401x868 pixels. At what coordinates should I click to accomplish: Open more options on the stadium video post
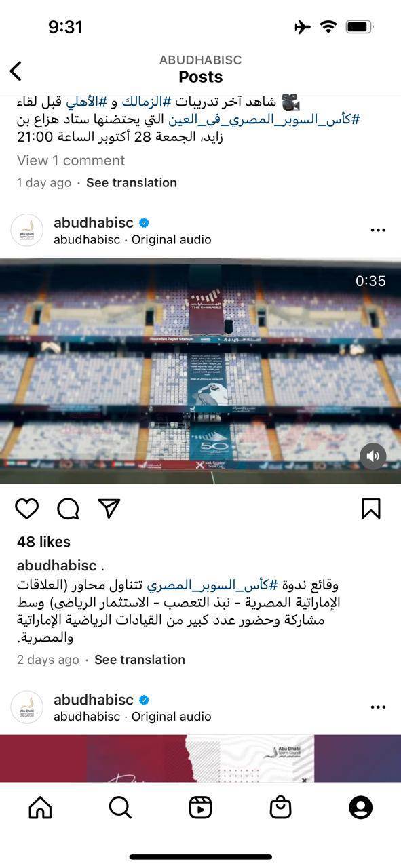coord(378,231)
